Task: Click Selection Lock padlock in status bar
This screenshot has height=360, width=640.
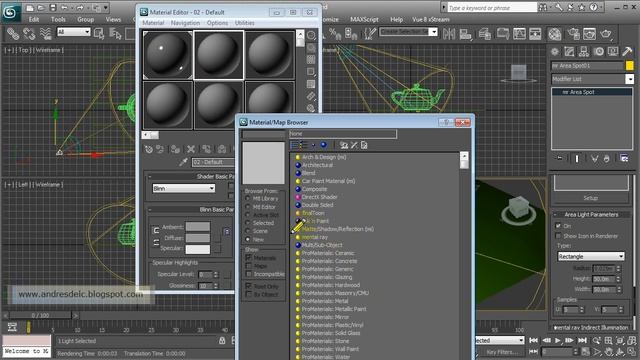Action: pyautogui.click(x=222, y=340)
